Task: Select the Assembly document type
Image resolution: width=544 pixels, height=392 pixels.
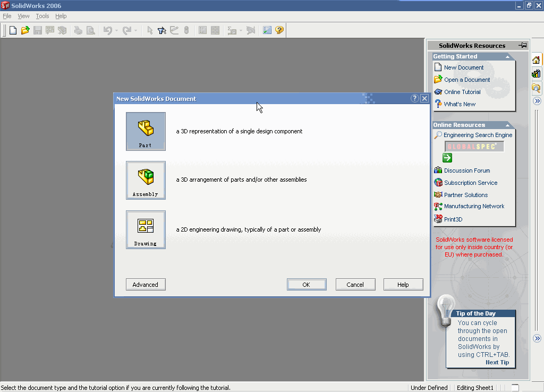Action: [x=146, y=181]
